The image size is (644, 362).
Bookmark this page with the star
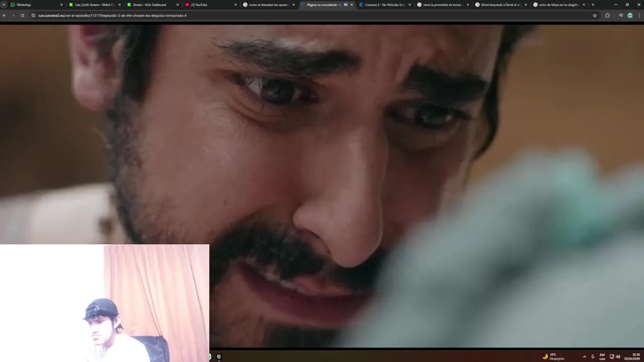(x=595, y=16)
